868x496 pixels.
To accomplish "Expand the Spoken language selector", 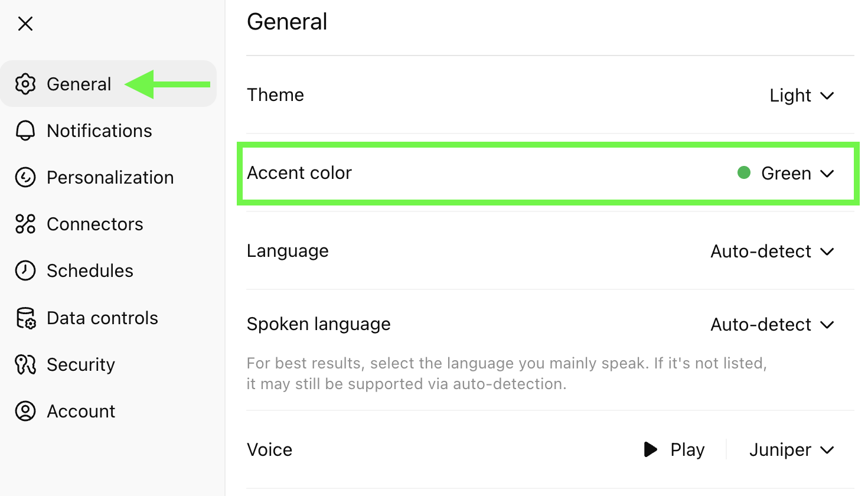I will click(x=772, y=324).
